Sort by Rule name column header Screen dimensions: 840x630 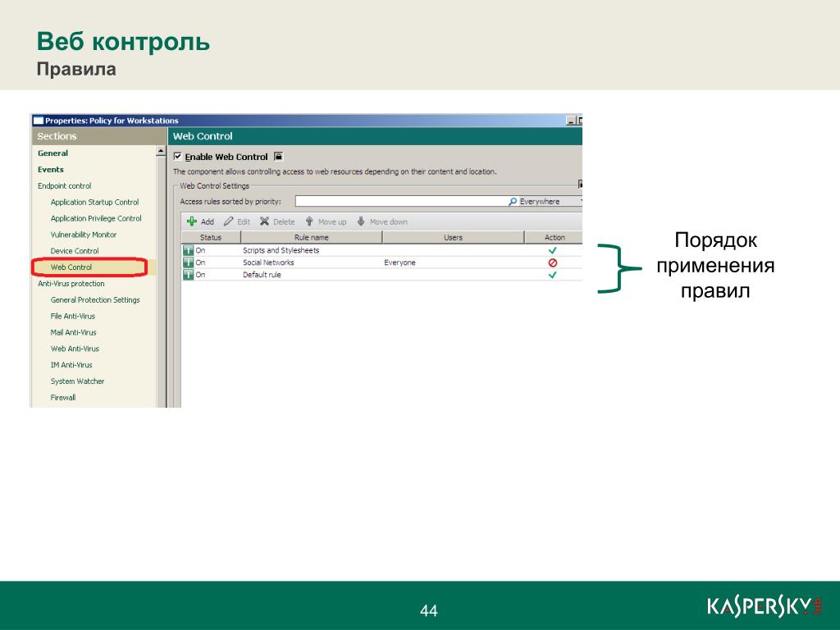[311, 237]
